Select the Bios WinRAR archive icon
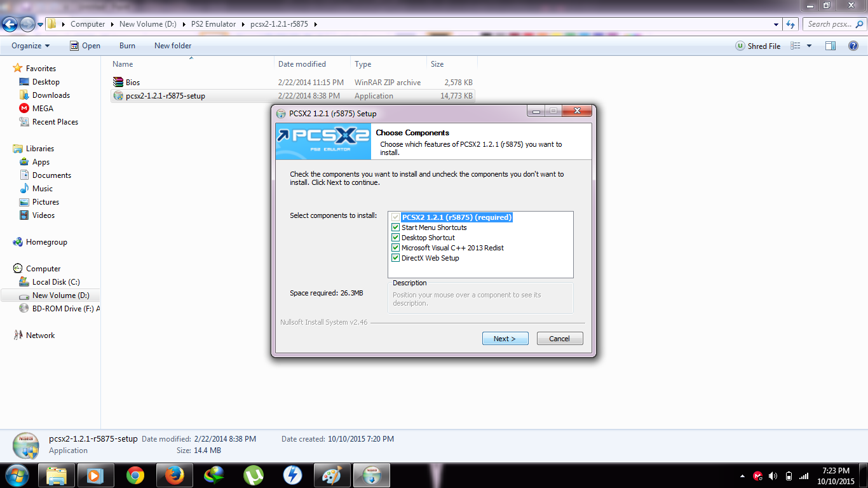868x488 pixels. pos(118,83)
